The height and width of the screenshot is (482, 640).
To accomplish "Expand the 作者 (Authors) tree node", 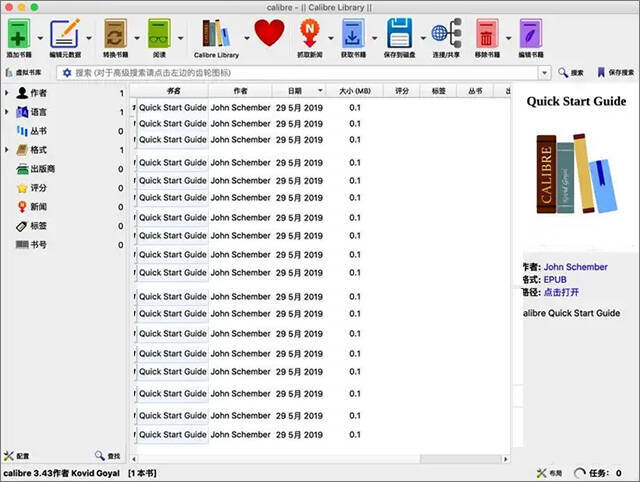I will click(7, 93).
